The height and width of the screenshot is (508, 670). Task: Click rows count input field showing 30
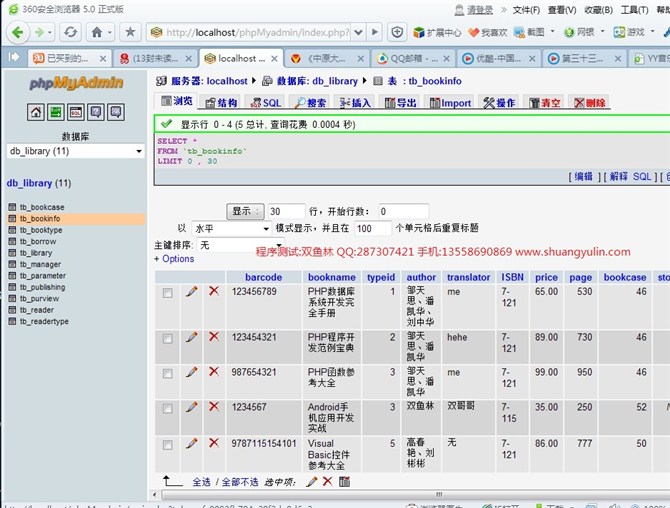click(x=286, y=211)
